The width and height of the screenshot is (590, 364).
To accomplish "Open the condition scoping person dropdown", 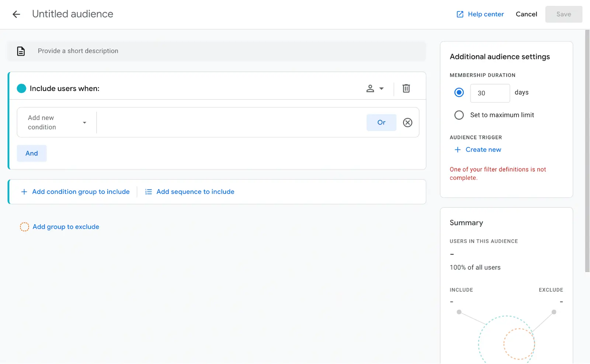I will (x=375, y=89).
